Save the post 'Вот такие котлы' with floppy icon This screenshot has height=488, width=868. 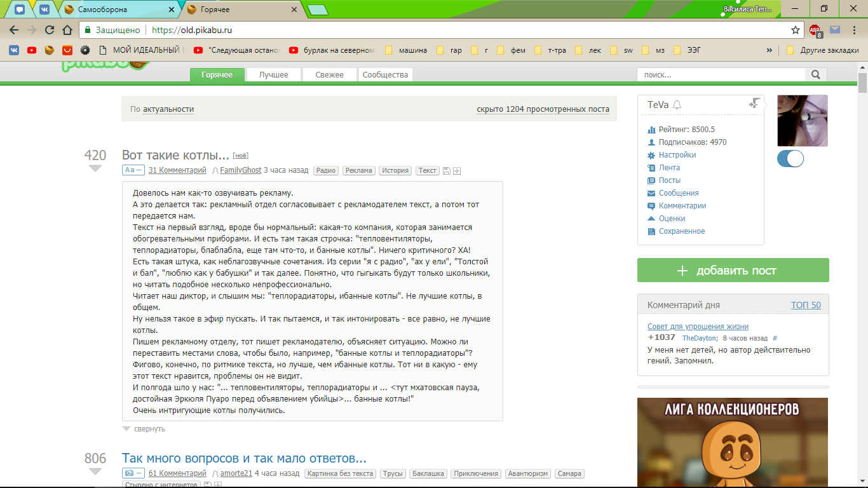(447, 171)
